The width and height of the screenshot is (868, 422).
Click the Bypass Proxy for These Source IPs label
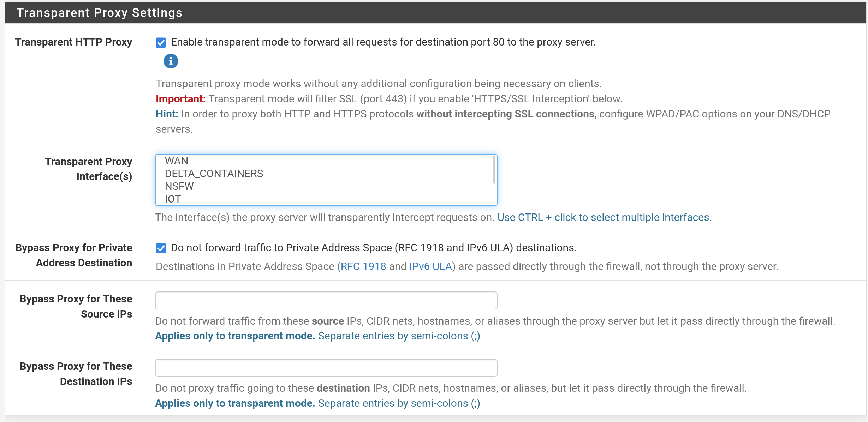[76, 306]
